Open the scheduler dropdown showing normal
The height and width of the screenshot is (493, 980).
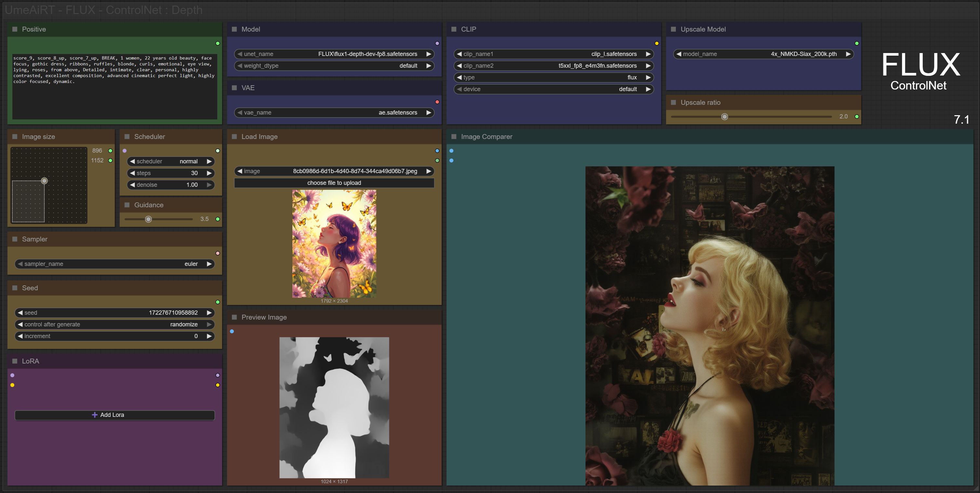pyautogui.click(x=170, y=161)
